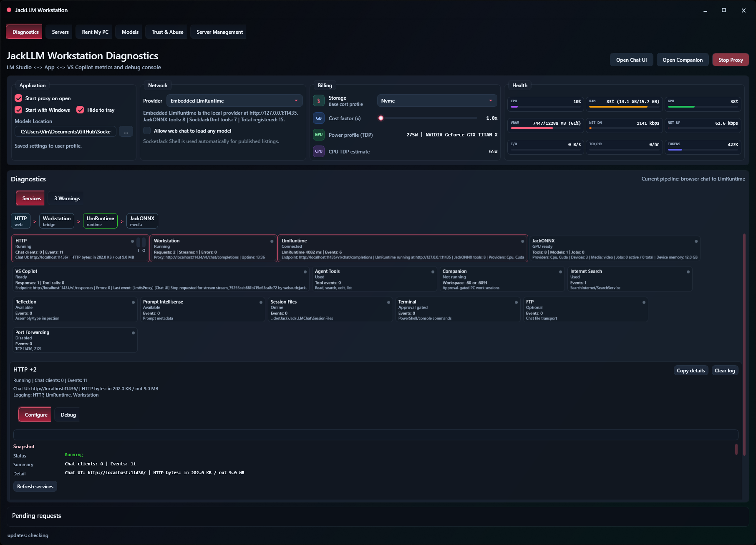Click the GPU Power profile icon

coord(319,135)
